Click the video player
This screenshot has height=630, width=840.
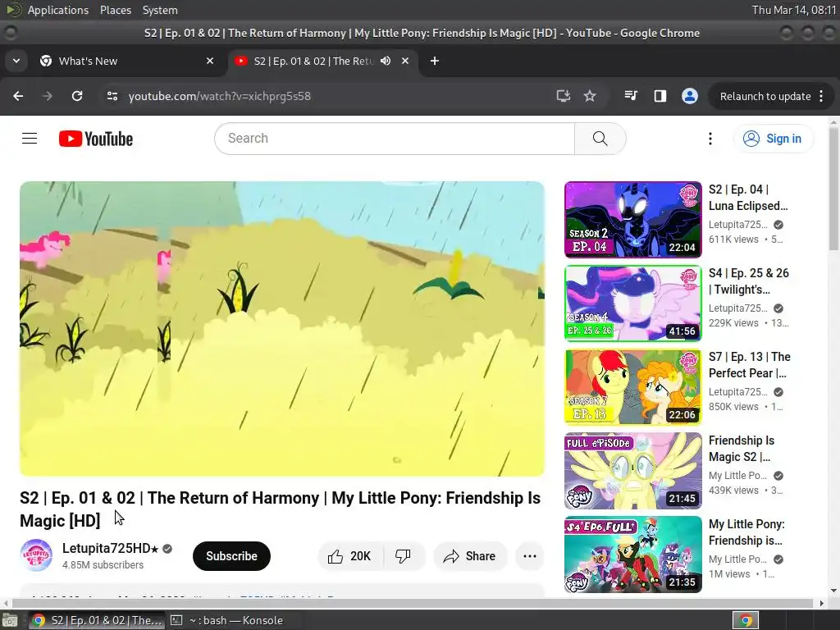click(x=282, y=328)
